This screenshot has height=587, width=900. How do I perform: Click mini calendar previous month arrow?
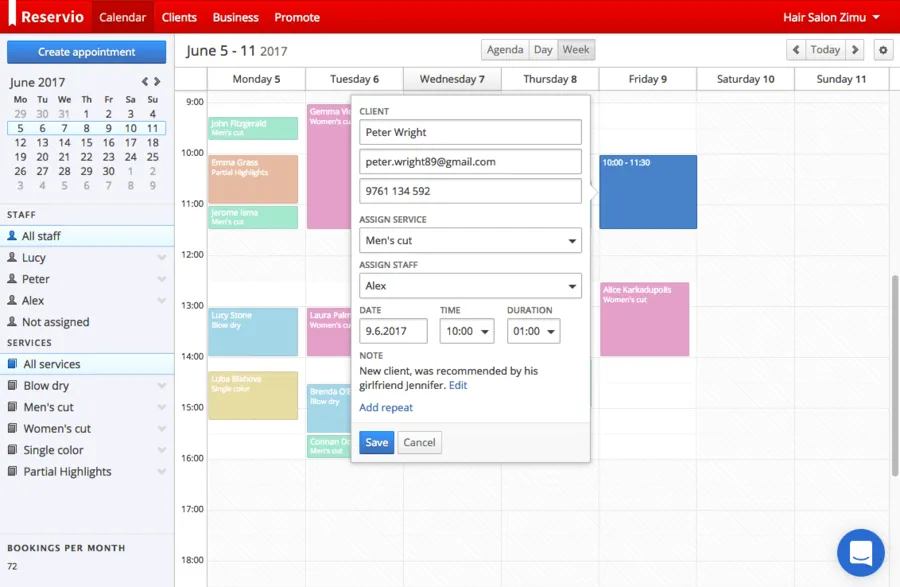point(145,82)
